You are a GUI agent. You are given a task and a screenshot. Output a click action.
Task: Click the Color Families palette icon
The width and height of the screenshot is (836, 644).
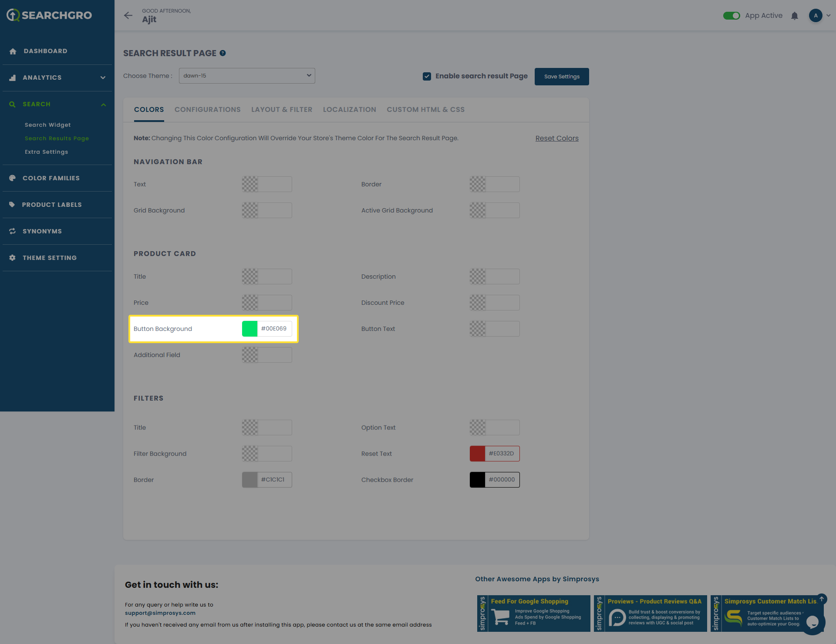pyautogui.click(x=13, y=178)
